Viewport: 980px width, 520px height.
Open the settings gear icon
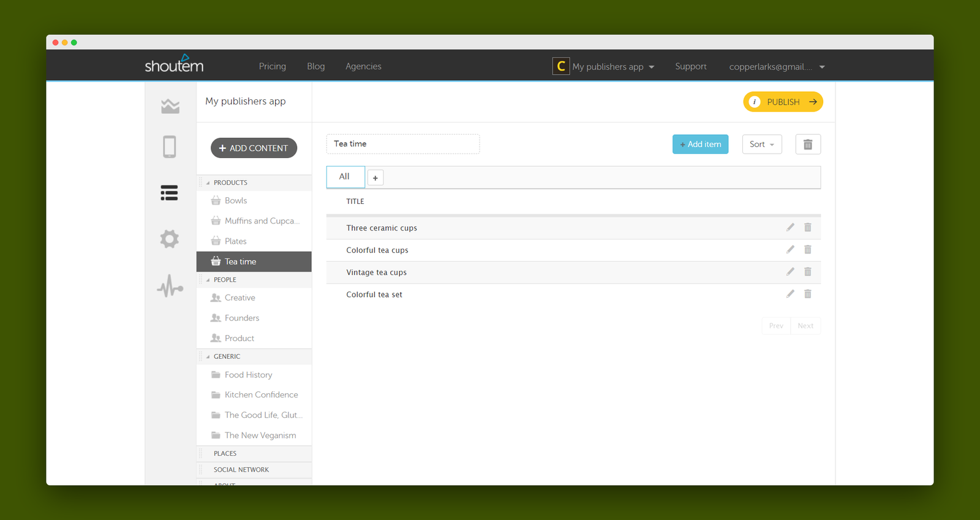170,239
